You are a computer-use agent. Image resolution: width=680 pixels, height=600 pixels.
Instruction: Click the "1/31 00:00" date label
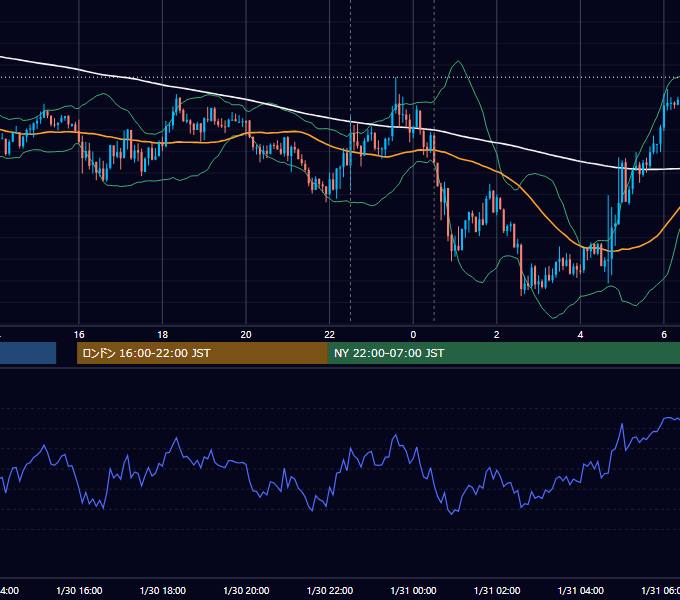point(413,591)
